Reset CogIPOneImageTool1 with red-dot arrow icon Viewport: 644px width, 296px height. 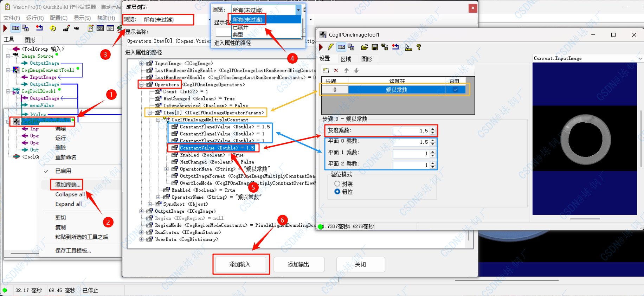click(395, 47)
